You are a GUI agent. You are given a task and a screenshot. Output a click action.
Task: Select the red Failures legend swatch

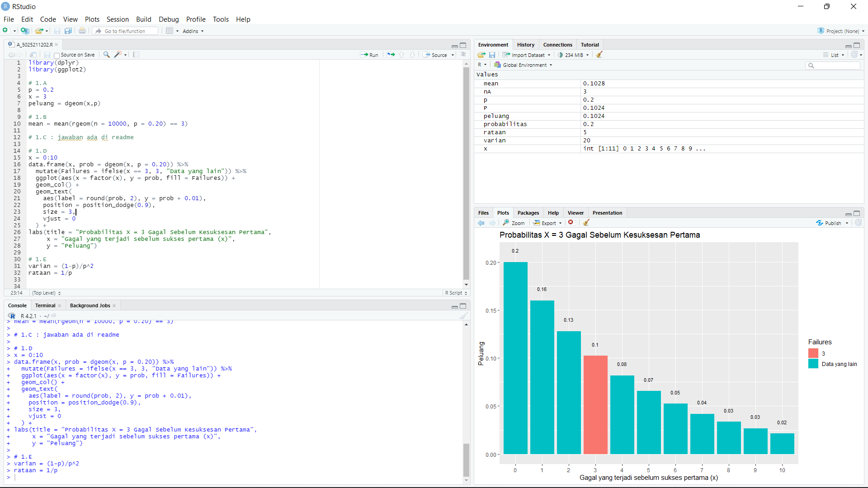[813, 353]
